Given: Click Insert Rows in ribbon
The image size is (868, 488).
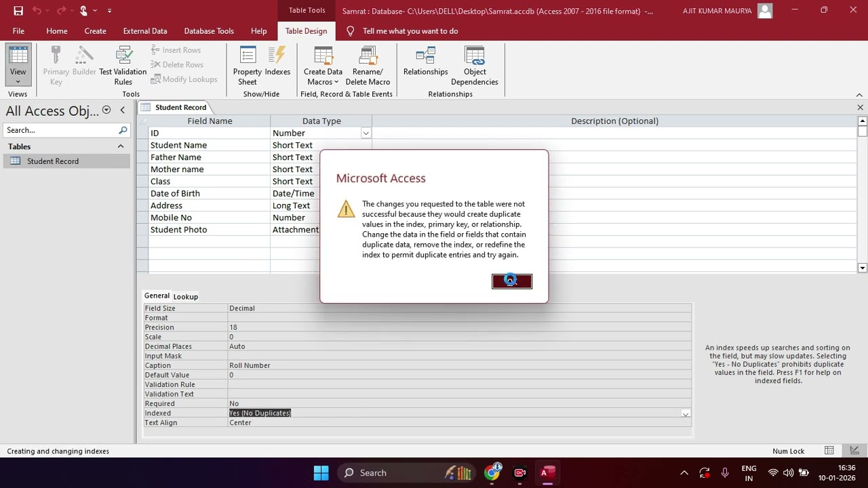Looking at the screenshot, I should (176, 50).
